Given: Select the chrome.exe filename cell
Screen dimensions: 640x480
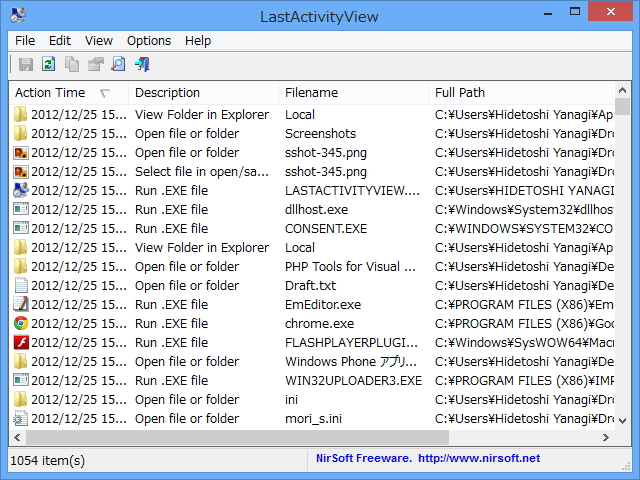Looking at the screenshot, I should tap(319, 323).
